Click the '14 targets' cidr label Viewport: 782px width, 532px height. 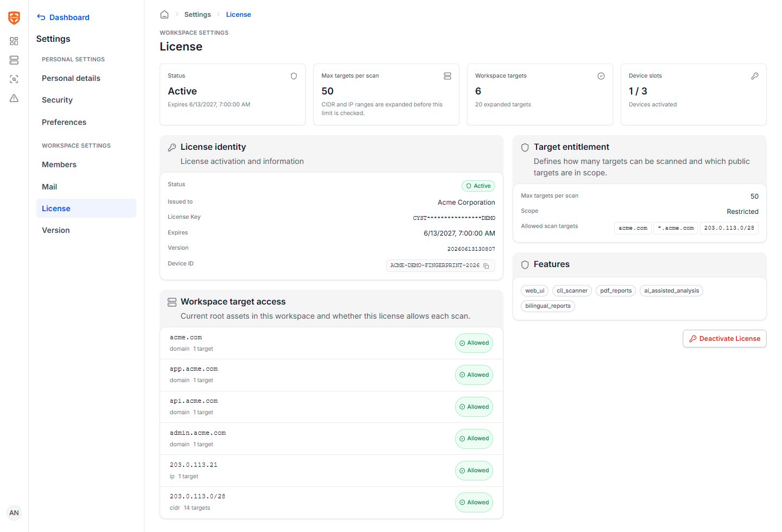point(197,508)
